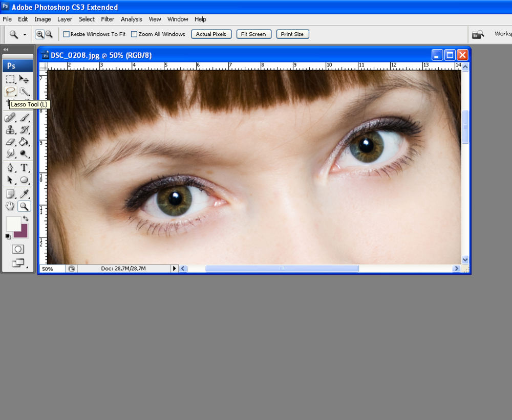Pick the Move tool
The height and width of the screenshot is (420, 512).
click(x=24, y=79)
